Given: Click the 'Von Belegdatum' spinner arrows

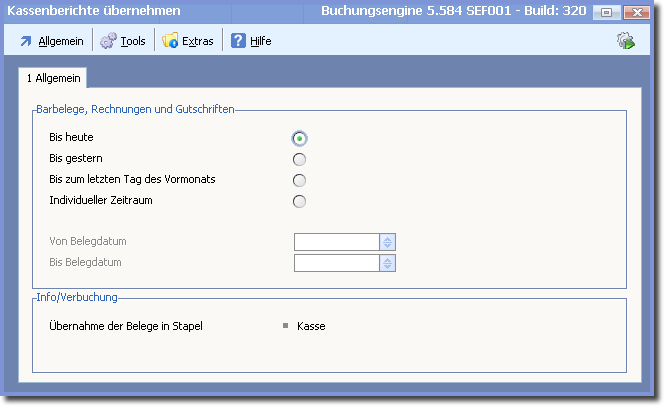Looking at the screenshot, I should (388, 242).
